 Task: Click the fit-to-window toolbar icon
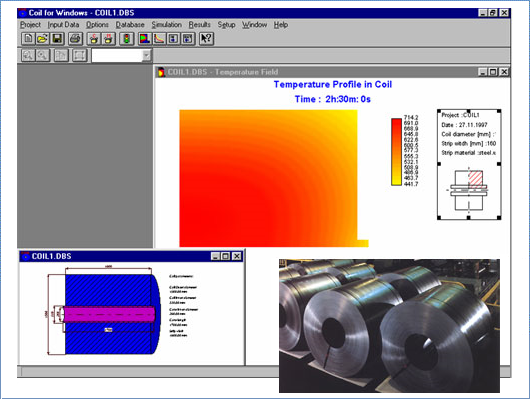point(79,55)
